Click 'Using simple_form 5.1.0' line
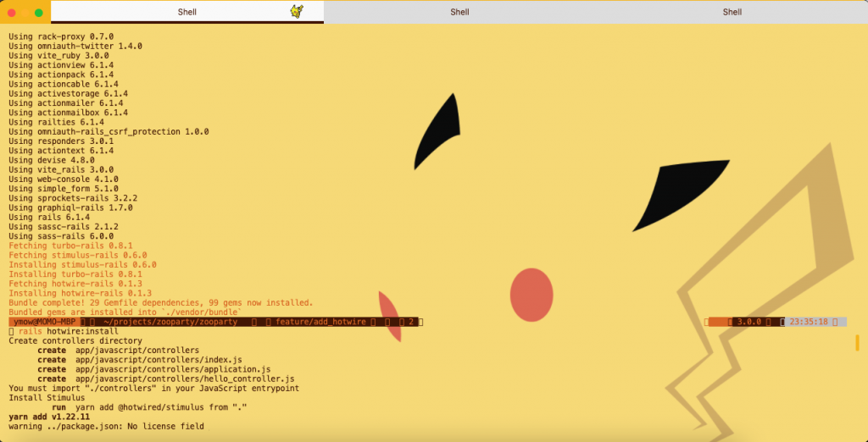Screen dimensions: 868x442 coord(64,189)
